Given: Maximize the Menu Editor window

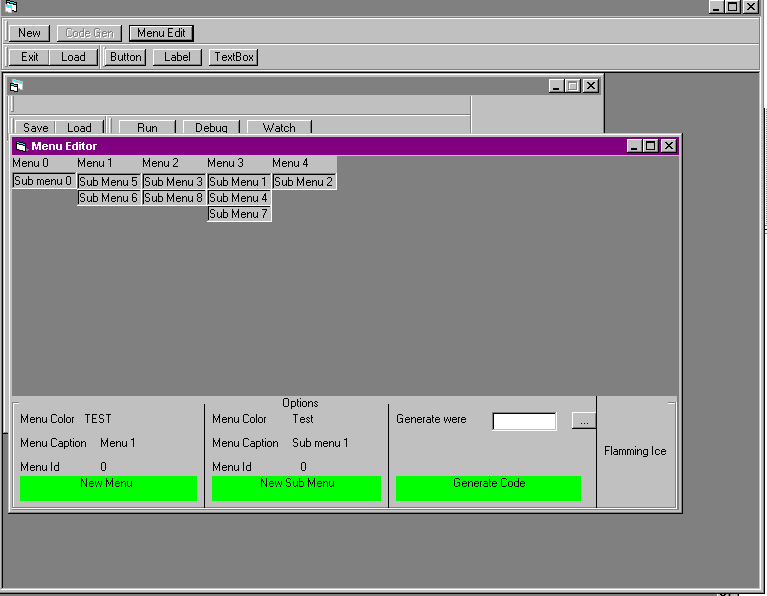Looking at the screenshot, I should [x=651, y=146].
